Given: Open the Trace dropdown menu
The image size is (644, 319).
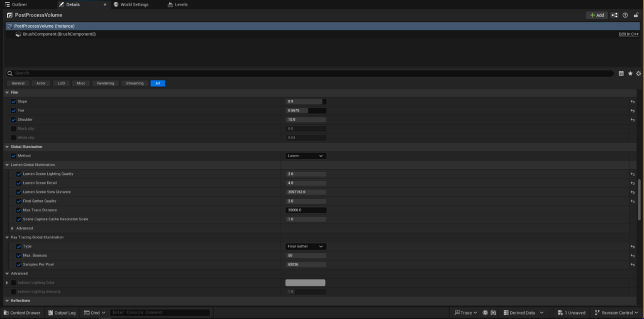Looking at the screenshot, I should pos(466,313).
